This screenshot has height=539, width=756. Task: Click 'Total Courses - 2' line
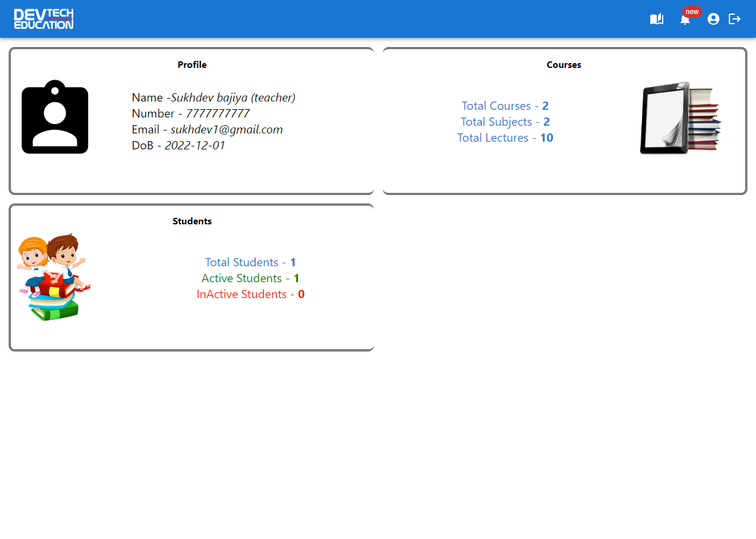coord(505,106)
